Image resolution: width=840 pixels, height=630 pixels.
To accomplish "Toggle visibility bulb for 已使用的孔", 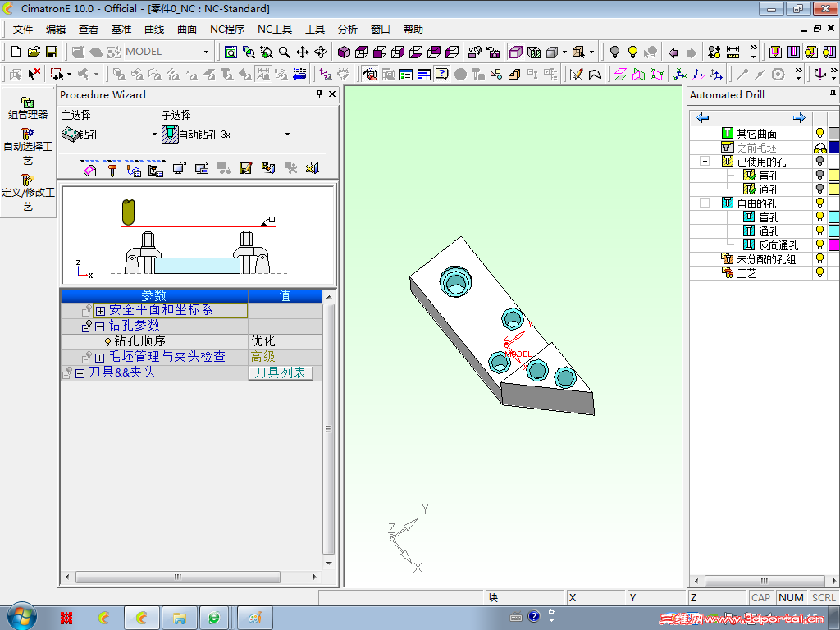I will [819, 161].
